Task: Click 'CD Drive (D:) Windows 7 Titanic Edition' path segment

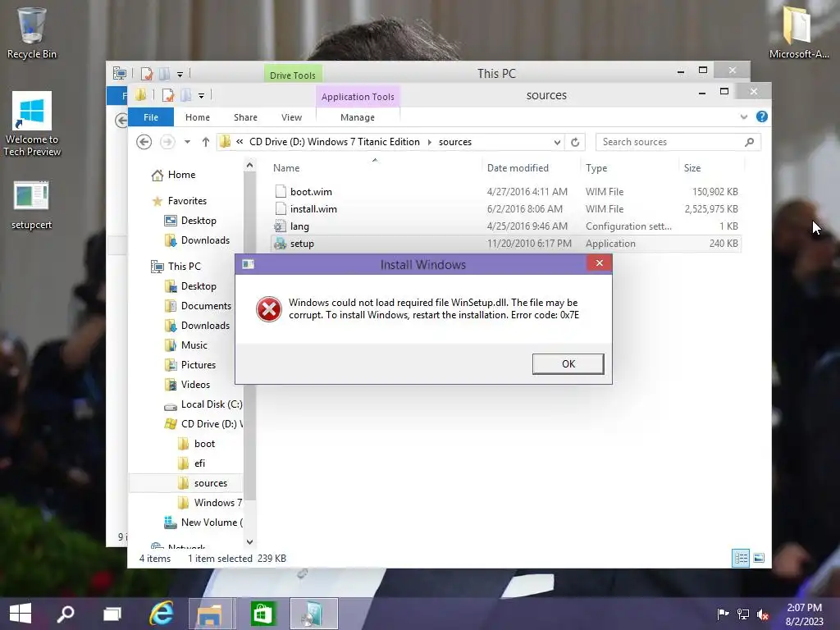Action: pos(335,142)
